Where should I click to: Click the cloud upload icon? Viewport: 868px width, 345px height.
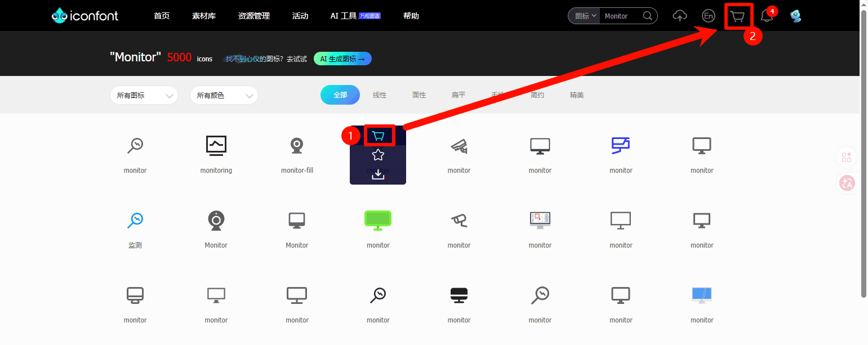coord(680,15)
